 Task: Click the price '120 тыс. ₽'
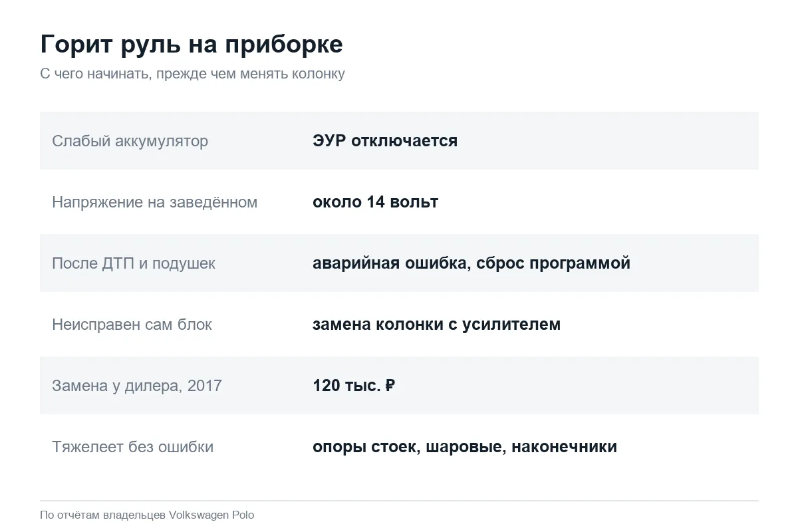(x=354, y=386)
